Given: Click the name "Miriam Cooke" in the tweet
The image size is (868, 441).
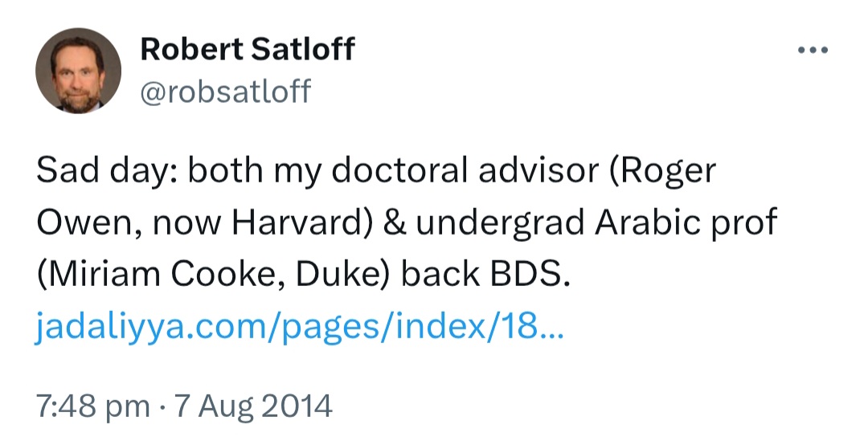Looking at the screenshot, I should point(149,276).
